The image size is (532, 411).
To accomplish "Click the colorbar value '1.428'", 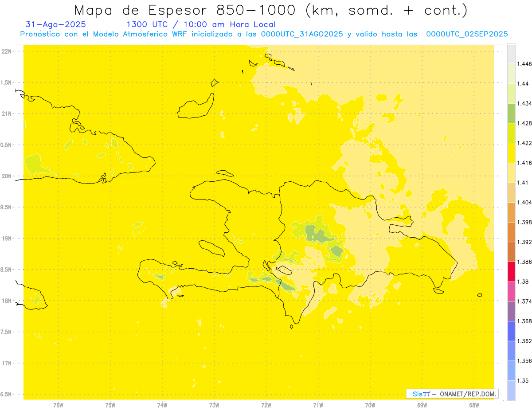I will [x=524, y=123].
